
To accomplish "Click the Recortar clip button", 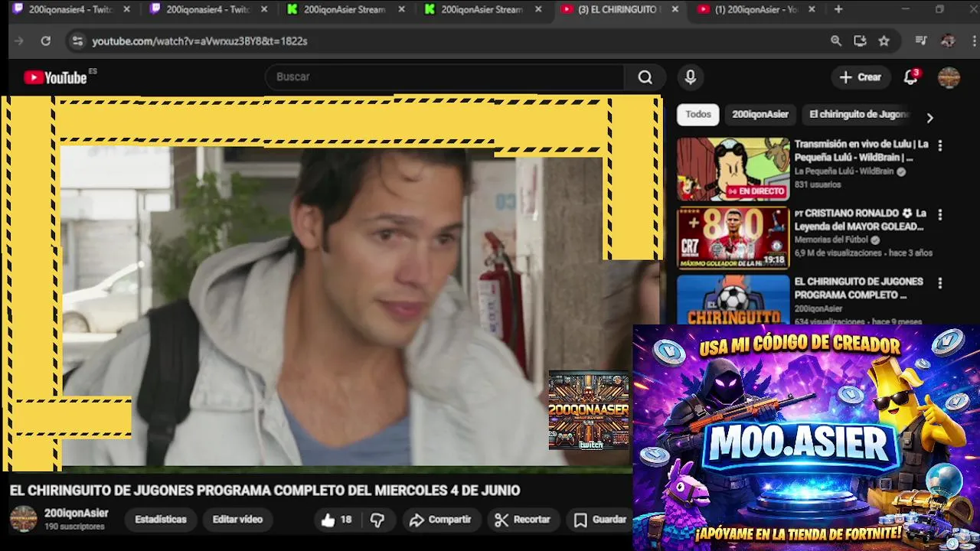I will click(523, 520).
